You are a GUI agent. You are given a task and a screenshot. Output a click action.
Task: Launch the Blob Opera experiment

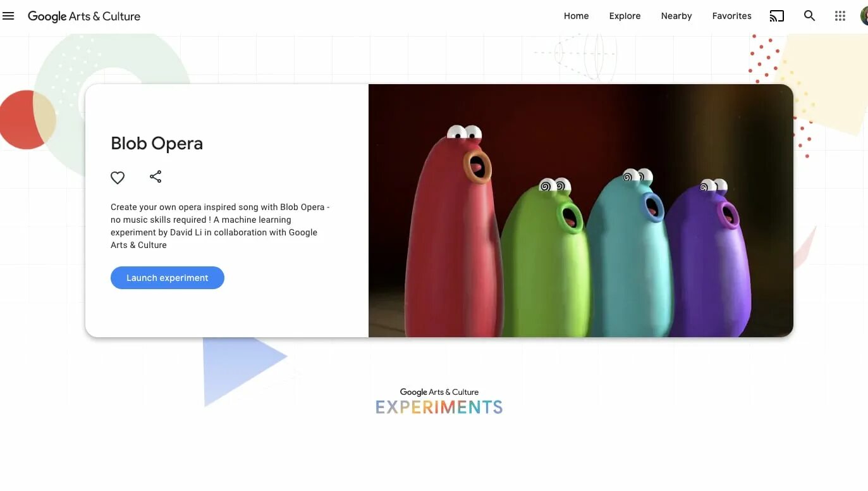pos(168,278)
